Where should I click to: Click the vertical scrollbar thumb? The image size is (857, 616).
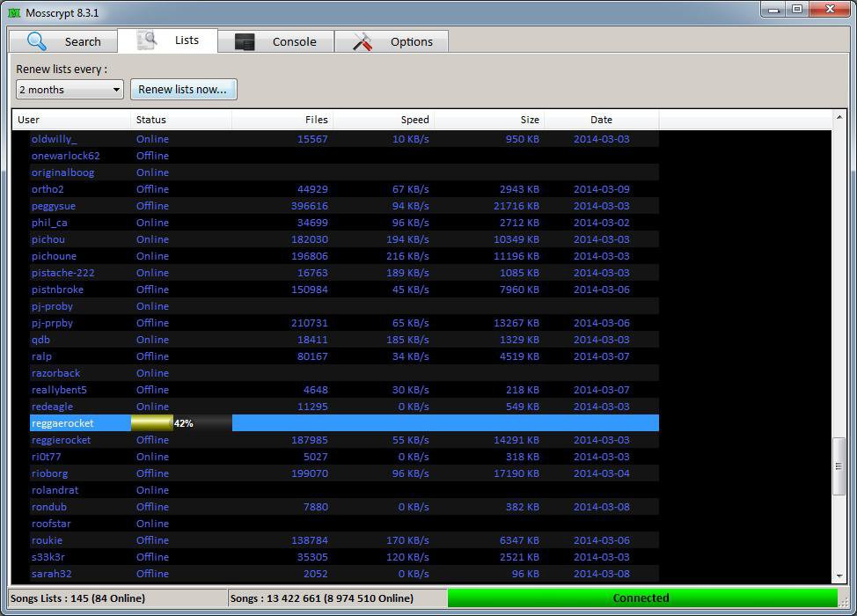point(839,466)
